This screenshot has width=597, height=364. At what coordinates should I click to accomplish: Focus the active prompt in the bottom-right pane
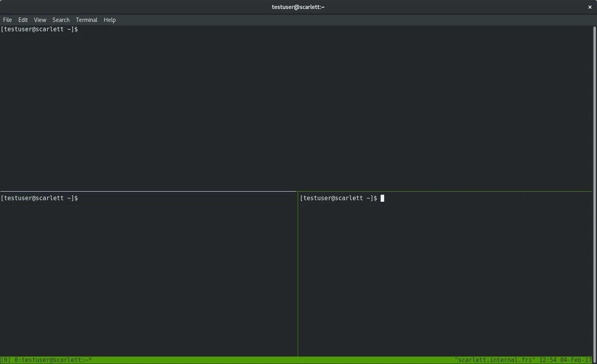(382, 198)
